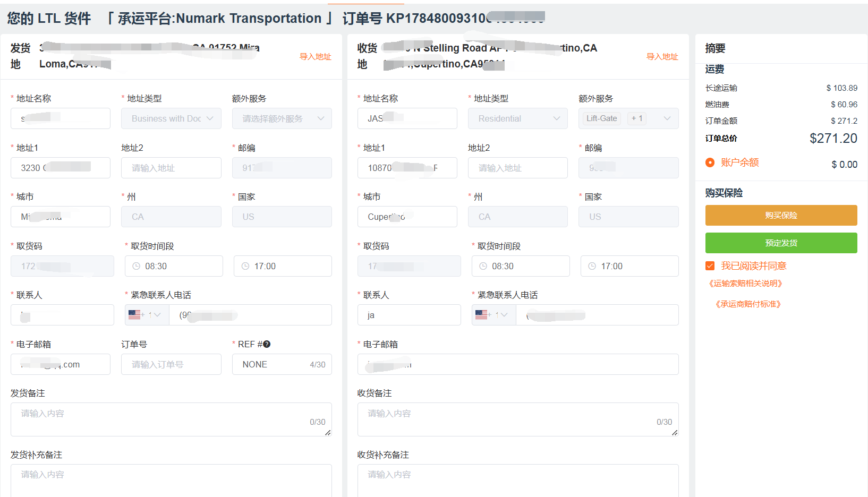The image size is (868, 497).
Task: Click shipper 订单号 input field
Action: 171,364
